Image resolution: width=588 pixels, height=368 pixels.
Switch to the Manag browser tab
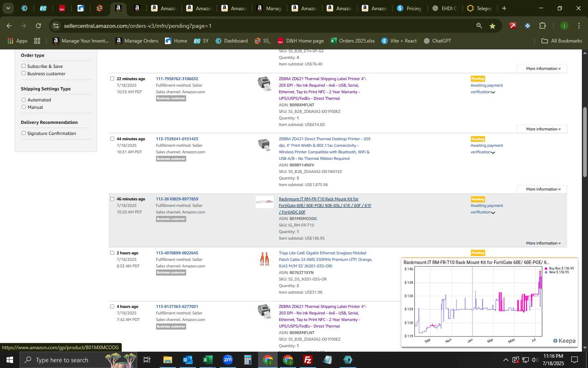pos(269,8)
